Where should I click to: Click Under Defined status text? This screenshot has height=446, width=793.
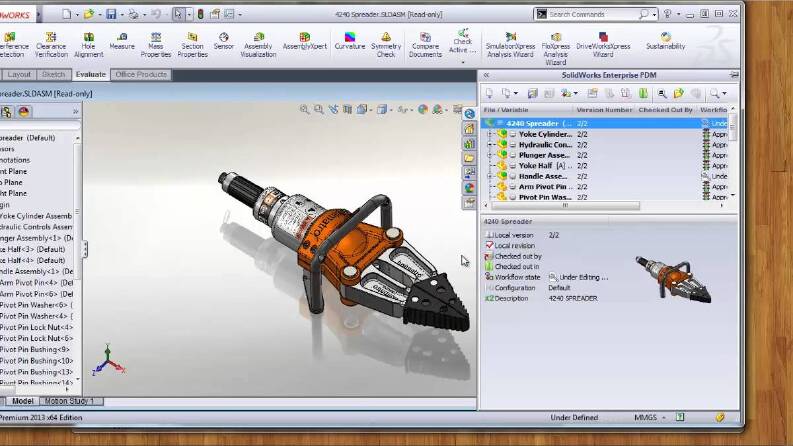pyautogui.click(x=574, y=418)
